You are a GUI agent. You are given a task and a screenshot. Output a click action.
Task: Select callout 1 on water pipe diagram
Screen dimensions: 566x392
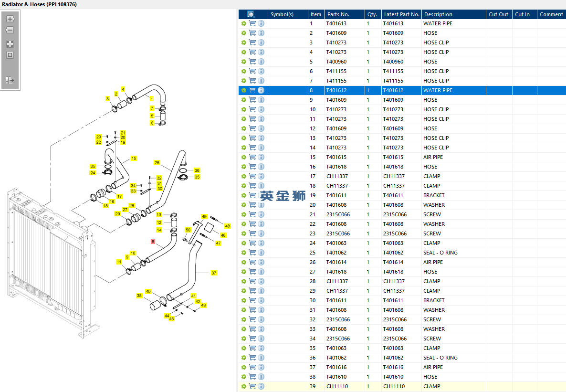[x=152, y=99]
